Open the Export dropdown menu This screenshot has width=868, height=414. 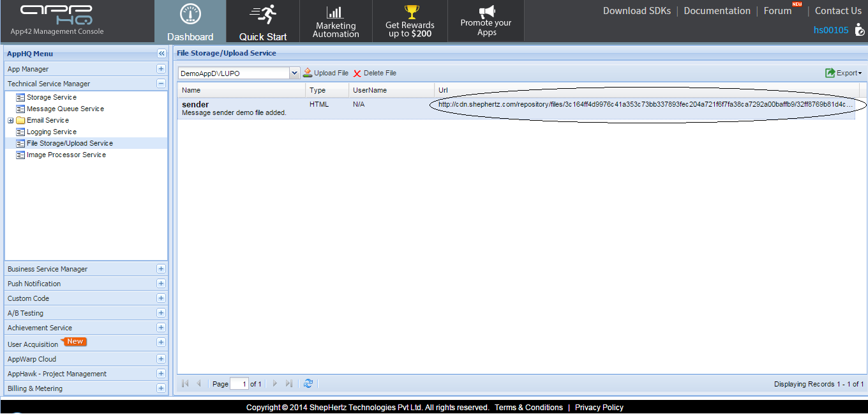coord(843,73)
